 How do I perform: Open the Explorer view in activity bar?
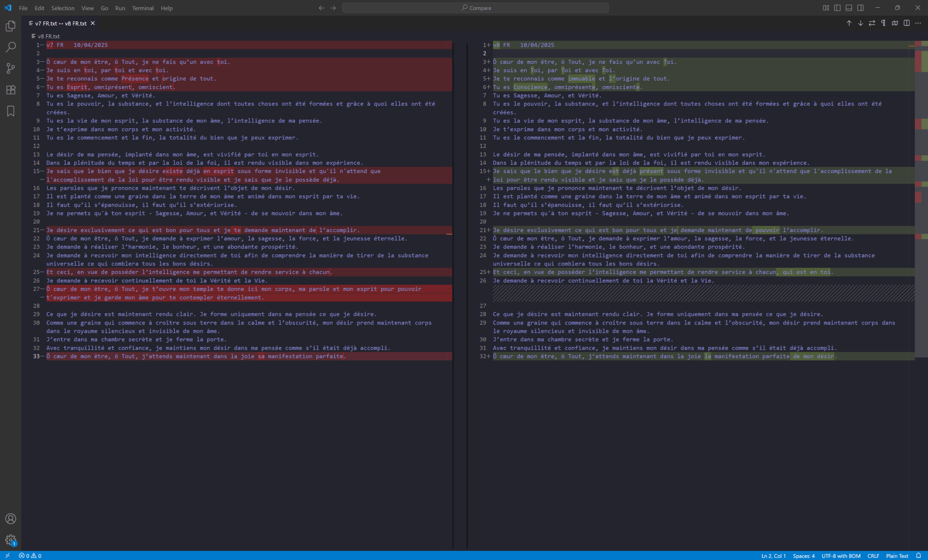11,26
